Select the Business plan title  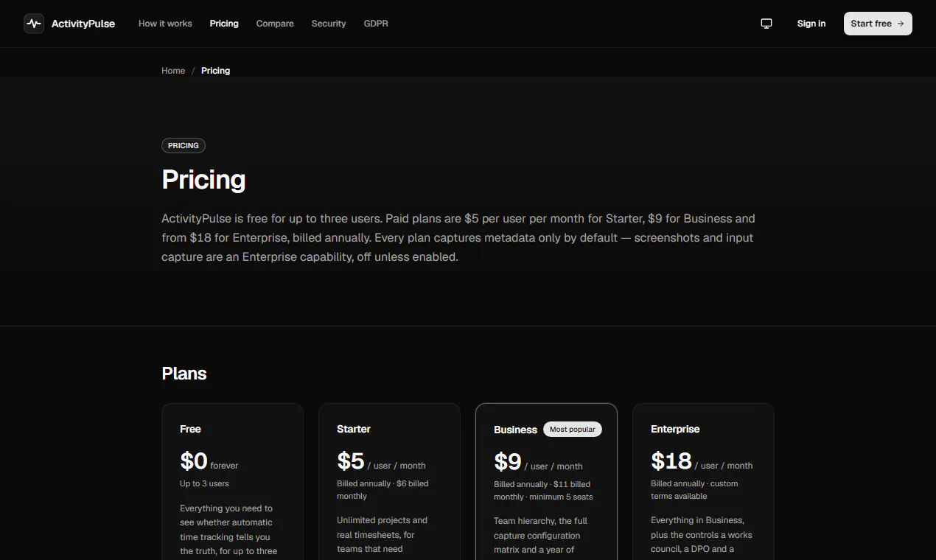coord(515,430)
